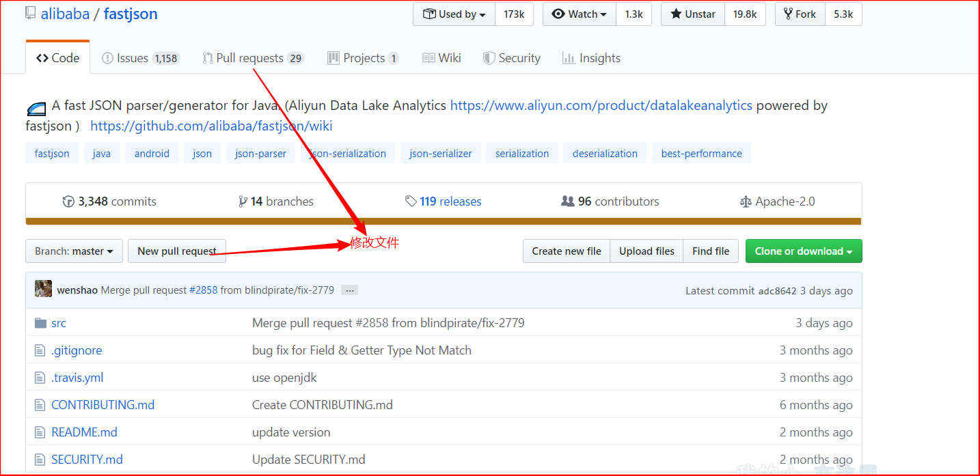Viewport: 980px width, 476px height.
Task: Click wenshao's avatar thumbnail
Action: coord(43,288)
